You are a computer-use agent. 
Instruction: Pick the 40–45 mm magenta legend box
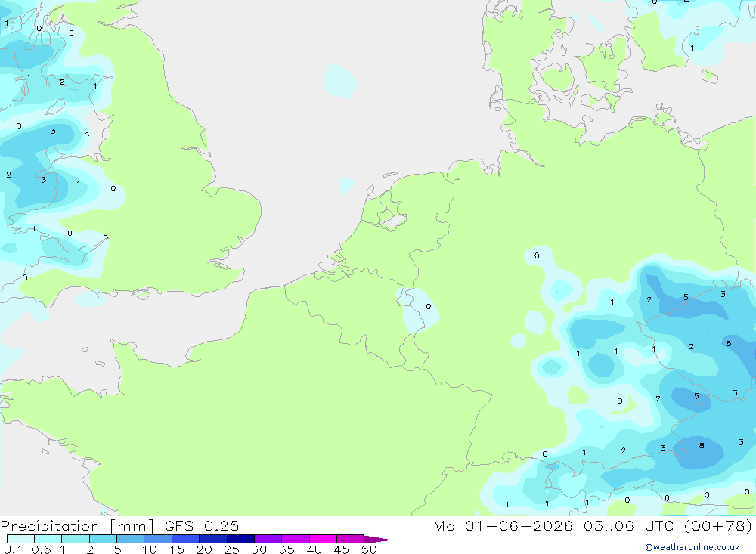[323, 539]
